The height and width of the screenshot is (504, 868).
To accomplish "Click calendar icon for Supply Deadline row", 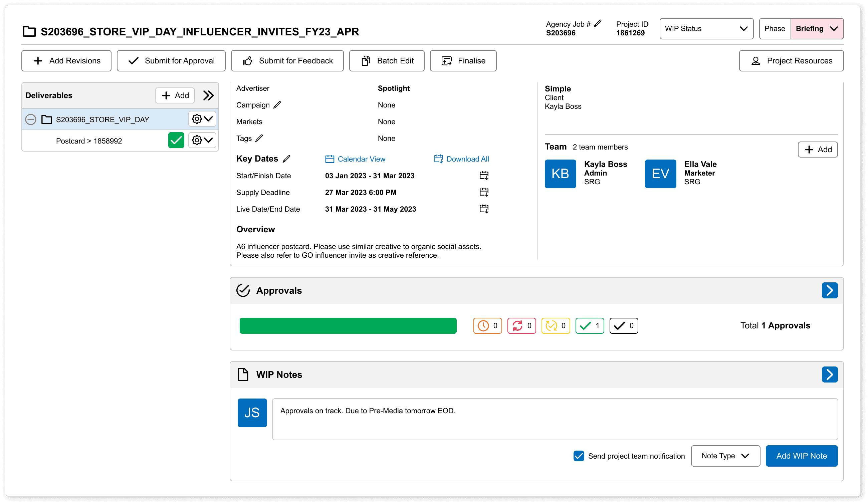I will (484, 192).
